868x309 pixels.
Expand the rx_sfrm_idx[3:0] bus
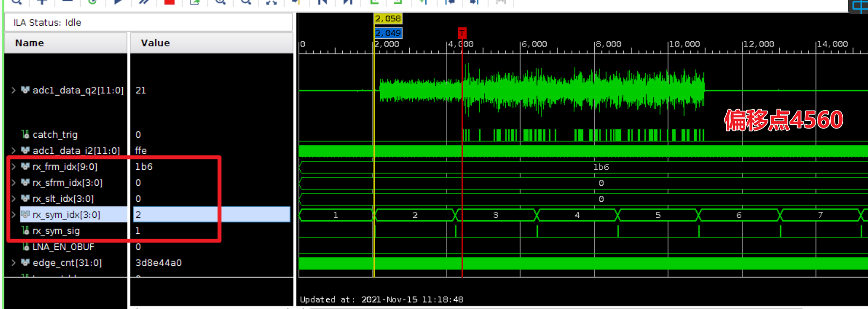coord(14,182)
